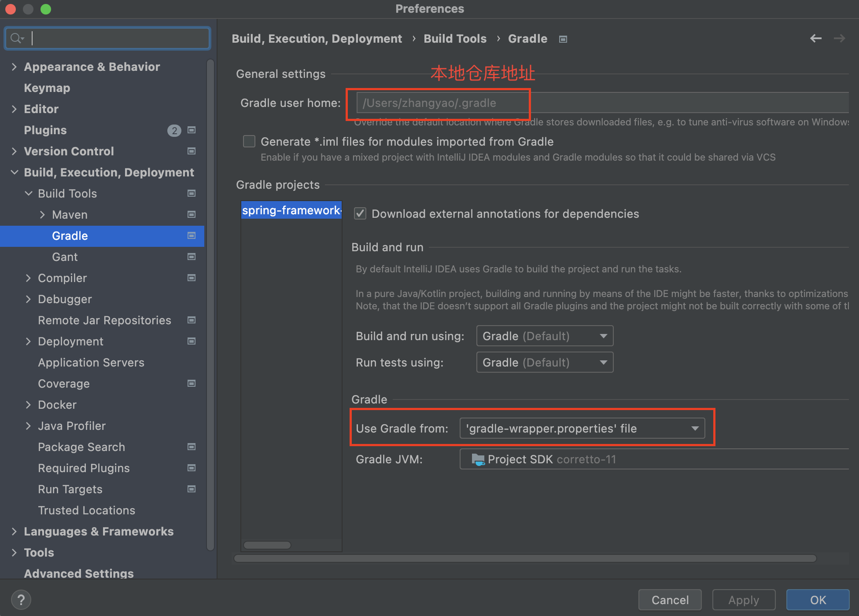Toggle Download external annotations checkbox
The width and height of the screenshot is (859, 616).
(360, 213)
